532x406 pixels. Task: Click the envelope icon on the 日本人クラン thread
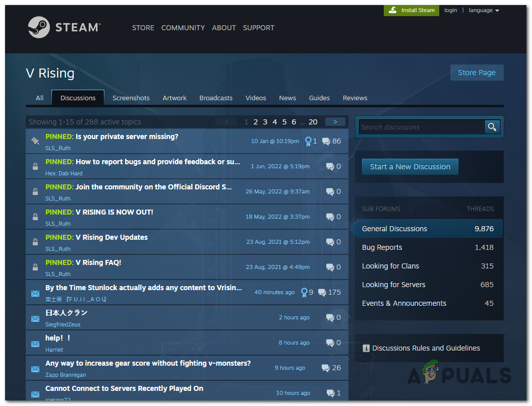click(35, 318)
